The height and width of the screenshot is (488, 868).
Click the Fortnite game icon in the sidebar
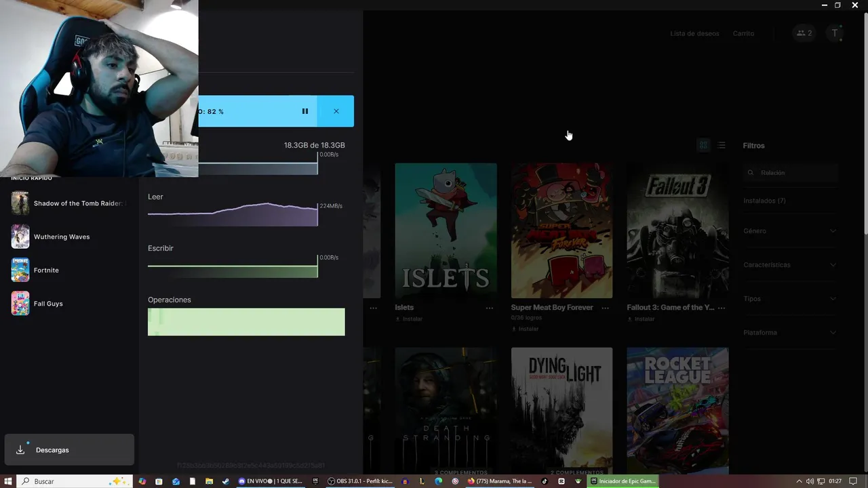click(x=20, y=270)
